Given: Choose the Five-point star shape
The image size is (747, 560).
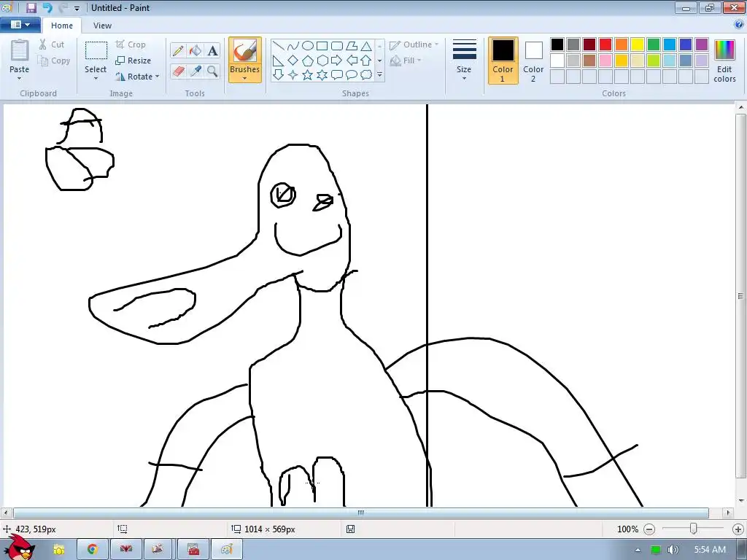Looking at the screenshot, I should (308, 75).
